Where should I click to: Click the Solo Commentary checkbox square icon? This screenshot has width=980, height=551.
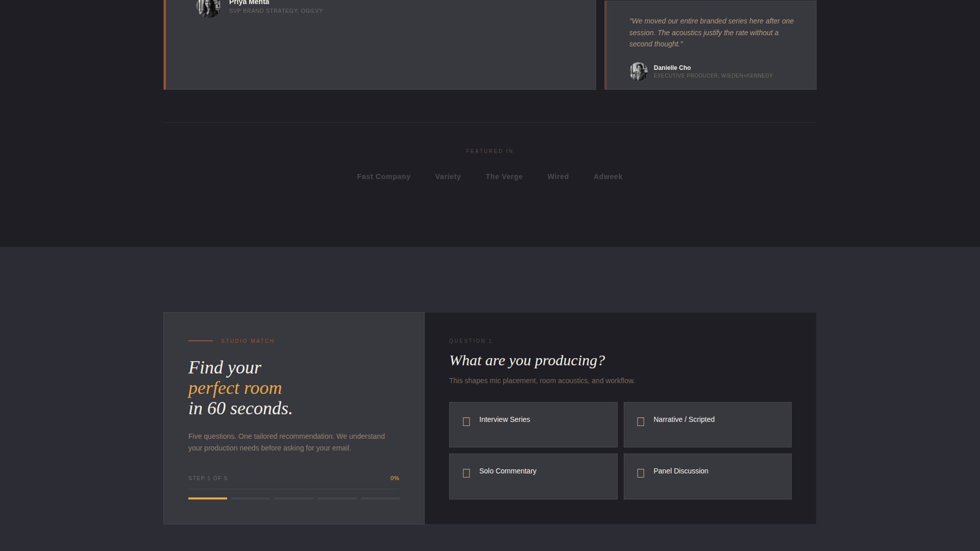click(466, 473)
